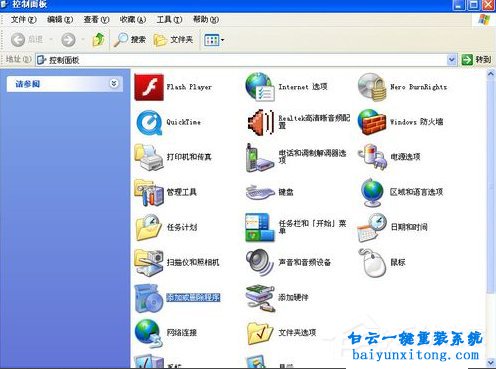The width and height of the screenshot is (496, 369).
Task: Open the Flash Player icon
Action: 149,87
